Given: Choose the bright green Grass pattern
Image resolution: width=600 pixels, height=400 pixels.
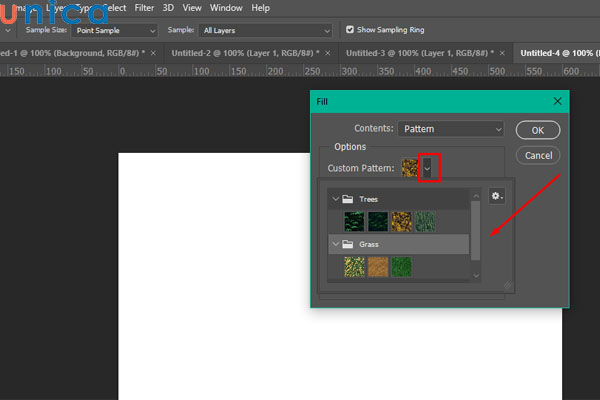Looking at the screenshot, I should click(x=401, y=266).
